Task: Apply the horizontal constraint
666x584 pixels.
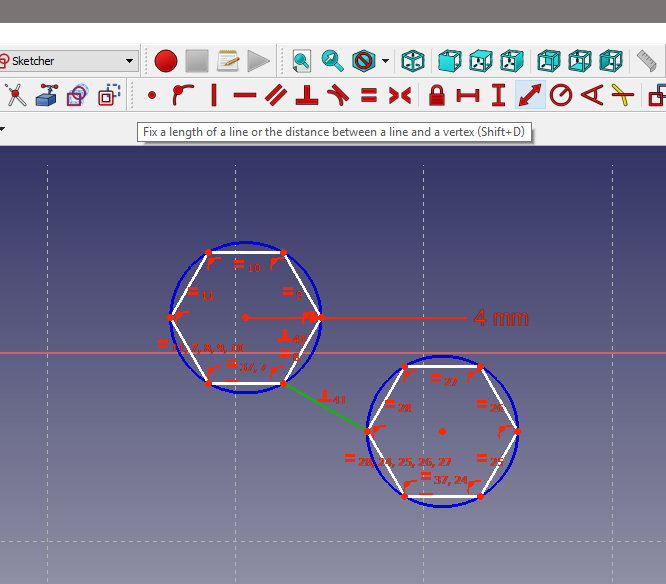Action: pyautogui.click(x=245, y=95)
